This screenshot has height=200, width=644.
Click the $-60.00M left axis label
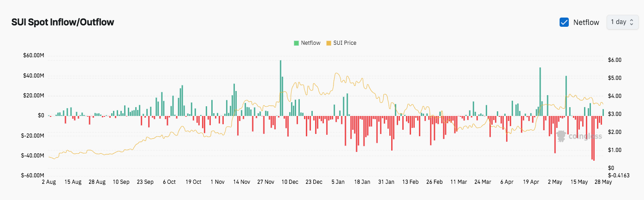(x=32, y=176)
